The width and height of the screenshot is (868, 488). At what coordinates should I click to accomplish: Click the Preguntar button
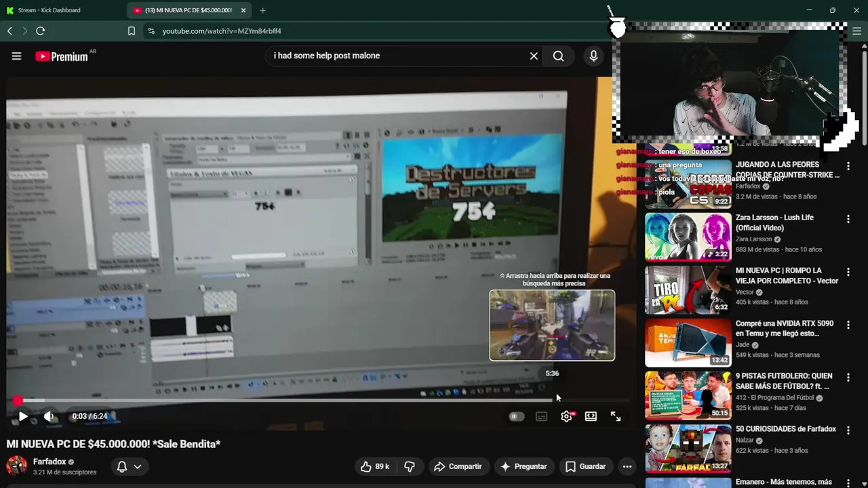click(x=523, y=466)
